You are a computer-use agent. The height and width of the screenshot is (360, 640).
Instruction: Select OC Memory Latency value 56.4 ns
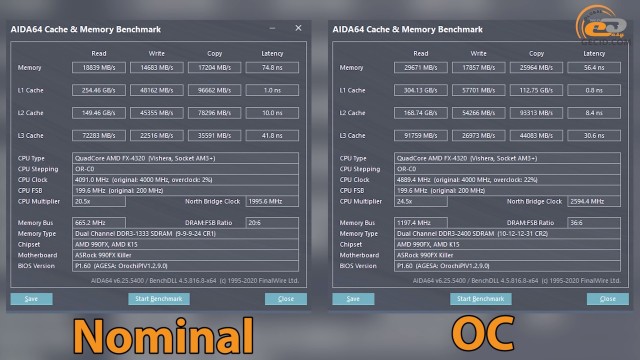point(594,67)
